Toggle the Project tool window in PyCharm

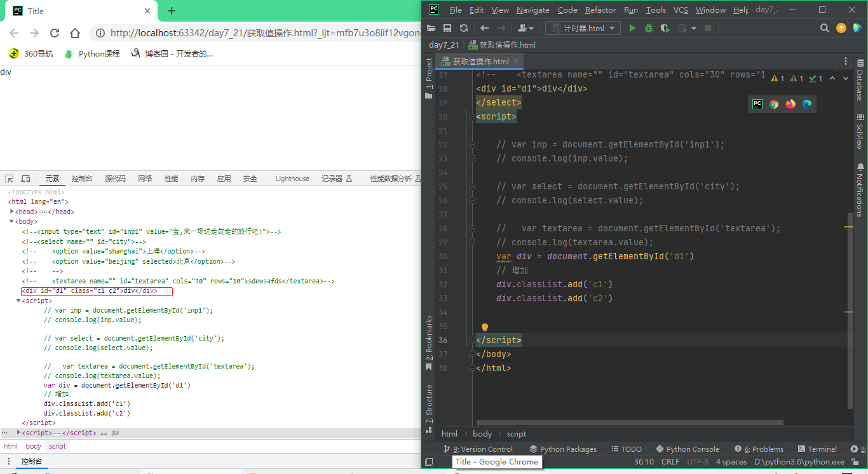click(429, 78)
